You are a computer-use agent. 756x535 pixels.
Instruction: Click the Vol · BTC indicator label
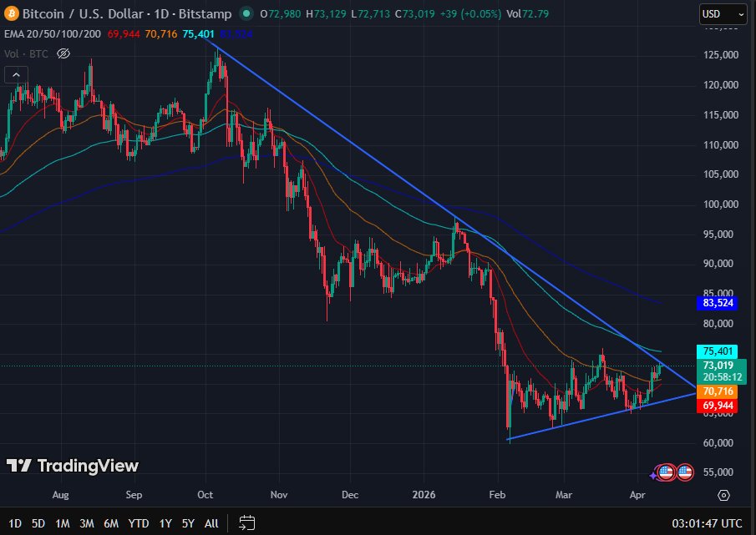(26, 54)
